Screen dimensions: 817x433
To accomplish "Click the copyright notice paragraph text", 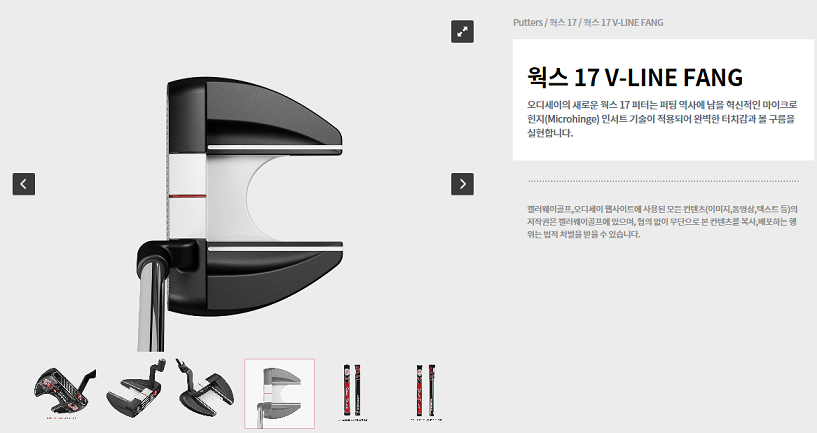I will point(662,221).
